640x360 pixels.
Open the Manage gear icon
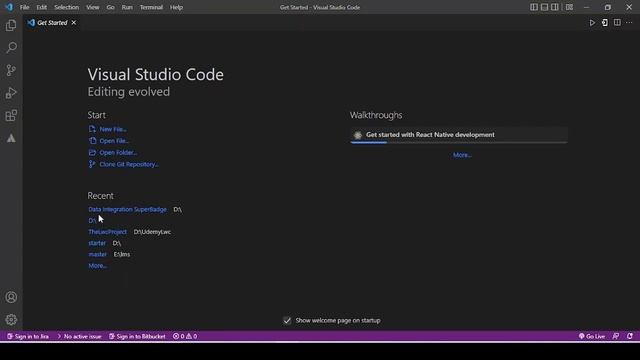11,320
